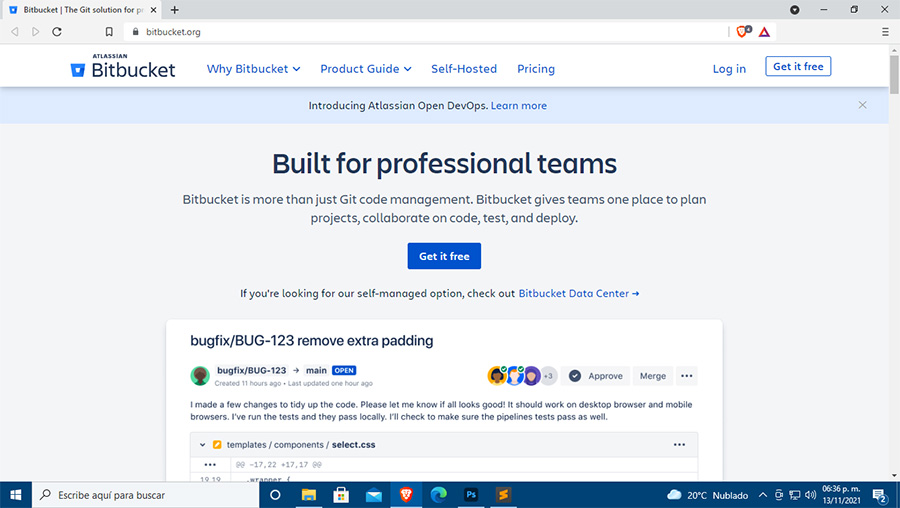Click the author avatar of pull request
900x508 pixels.
click(200, 376)
